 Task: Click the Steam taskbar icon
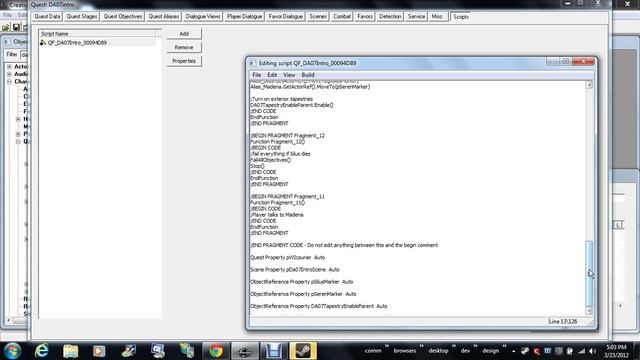303,351
